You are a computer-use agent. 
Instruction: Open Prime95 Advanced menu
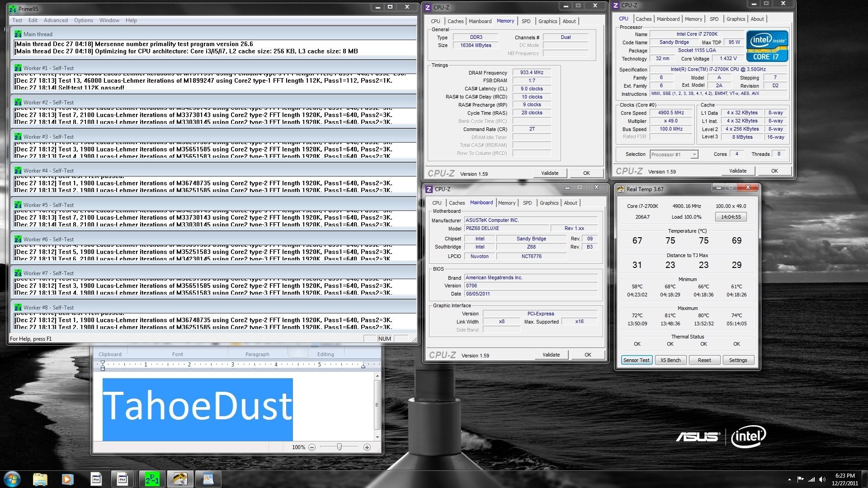click(56, 20)
